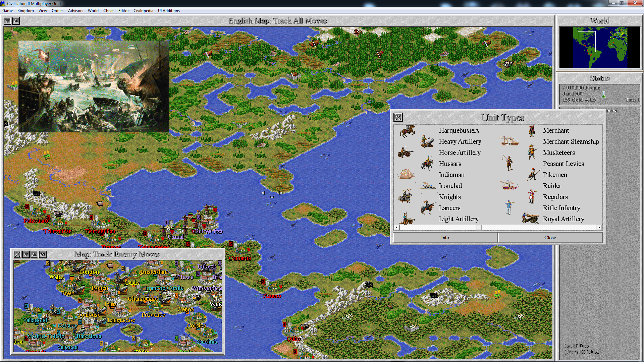Pick the Horse Artillery unit icon
Image resolution: width=644 pixels, height=362 pixels.
coord(406,153)
